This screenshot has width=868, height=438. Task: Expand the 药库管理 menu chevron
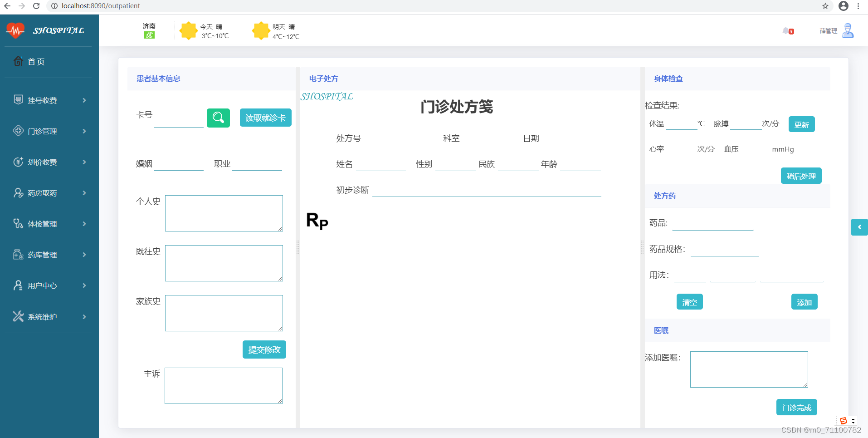pyautogui.click(x=84, y=255)
